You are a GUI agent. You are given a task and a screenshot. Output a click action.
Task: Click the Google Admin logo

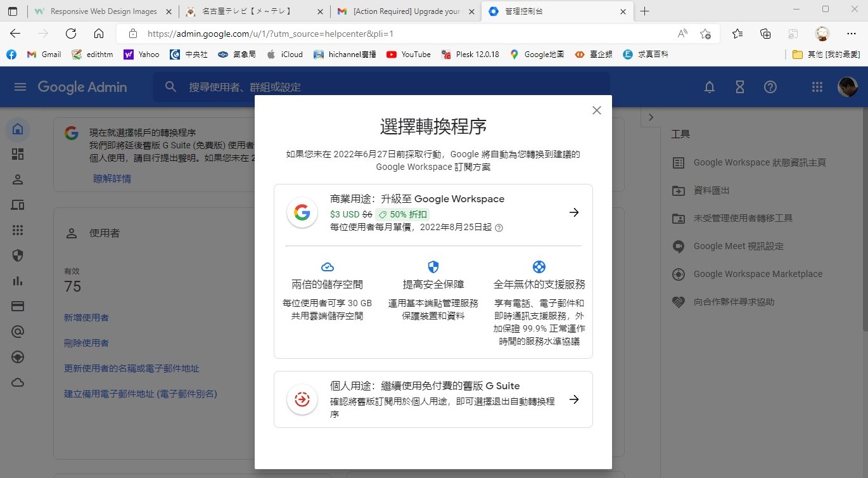click(x=82, y=87)
